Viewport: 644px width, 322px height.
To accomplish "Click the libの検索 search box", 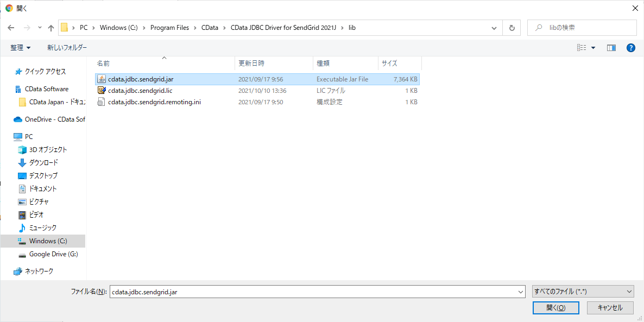I will pos(582,28).
